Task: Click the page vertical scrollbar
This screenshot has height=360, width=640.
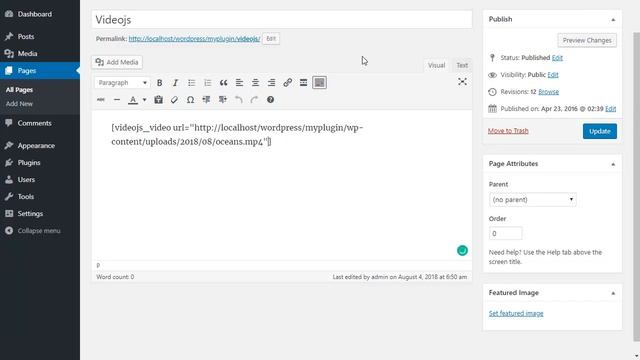Action: pos(636,186)
